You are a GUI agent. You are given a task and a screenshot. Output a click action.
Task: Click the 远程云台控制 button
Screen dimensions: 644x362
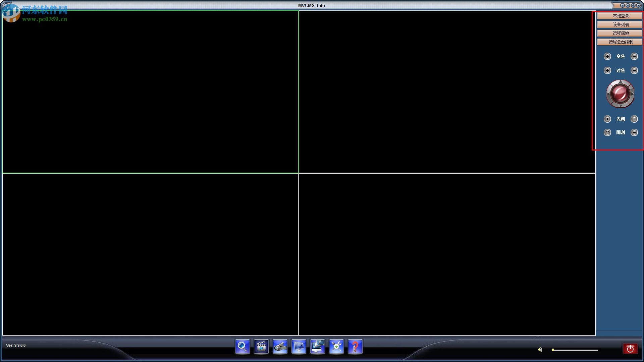point(620,42)
